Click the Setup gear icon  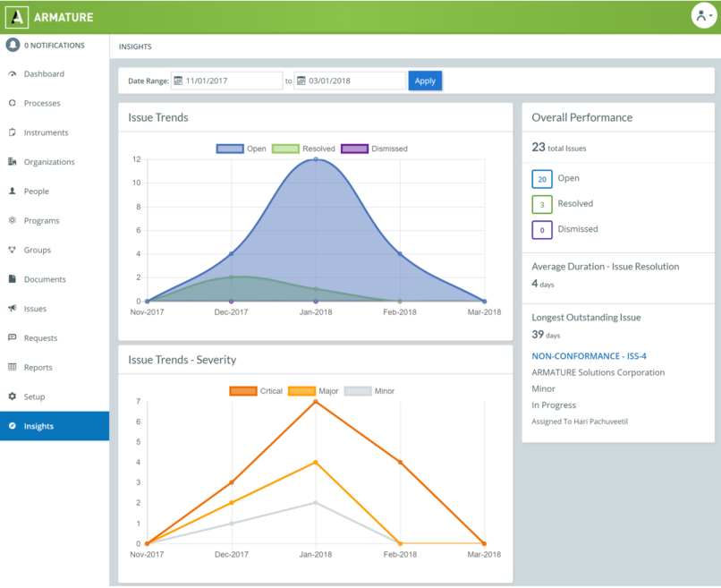click(x=13, y=396)
